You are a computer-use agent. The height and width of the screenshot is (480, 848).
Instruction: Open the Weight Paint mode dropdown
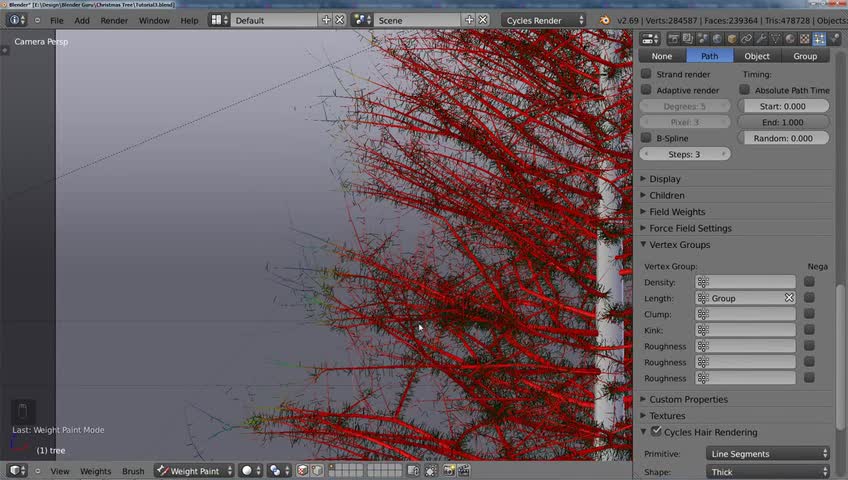click(x=195, y=471)
